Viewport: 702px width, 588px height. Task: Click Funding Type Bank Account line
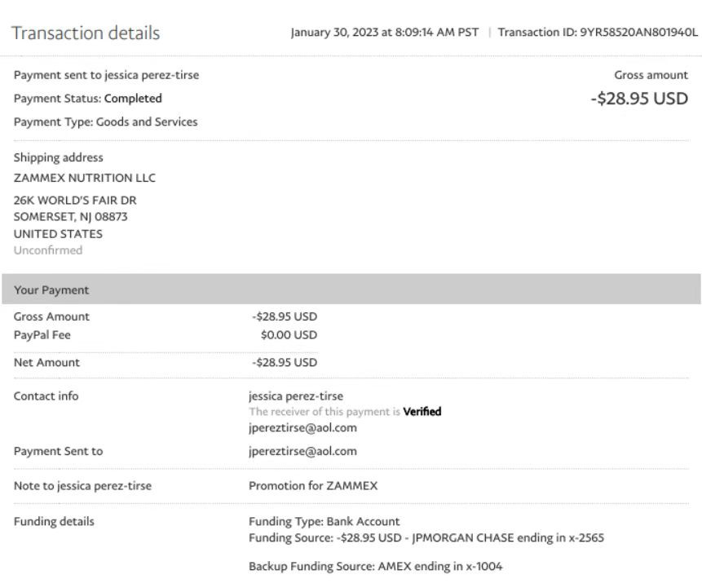(x=324, y=521)
